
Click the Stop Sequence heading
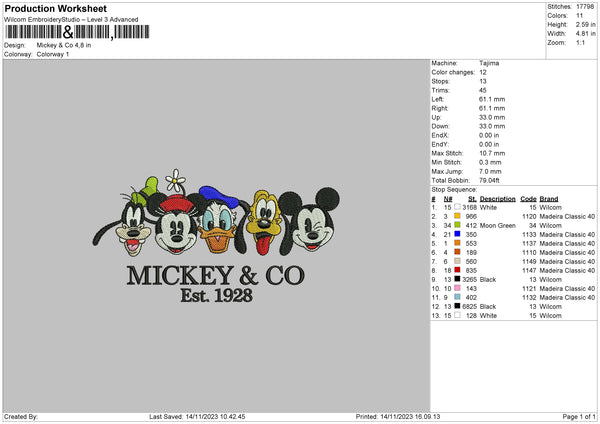454,190
